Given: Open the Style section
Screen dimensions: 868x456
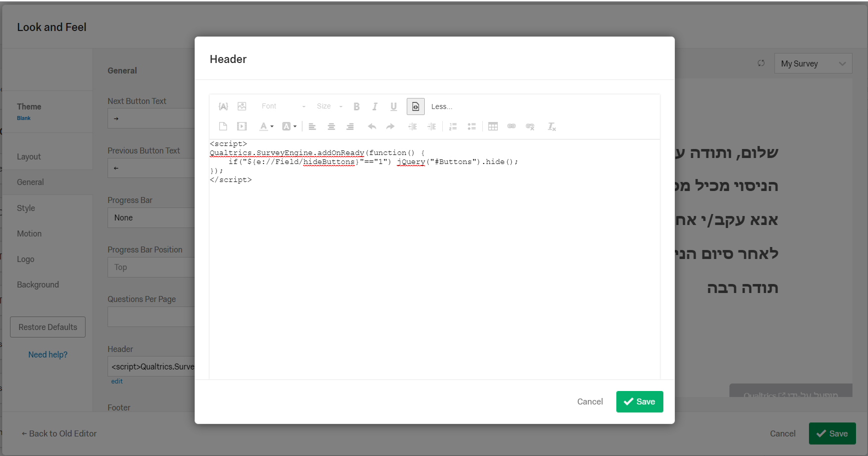Looking at the screenshot, I should (x=26, y=208).
